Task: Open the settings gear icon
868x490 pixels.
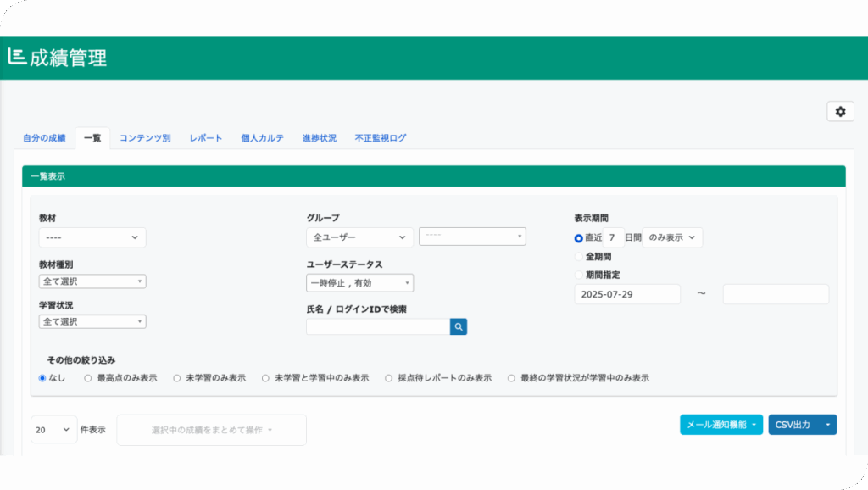Action: (x=840, y=111)
